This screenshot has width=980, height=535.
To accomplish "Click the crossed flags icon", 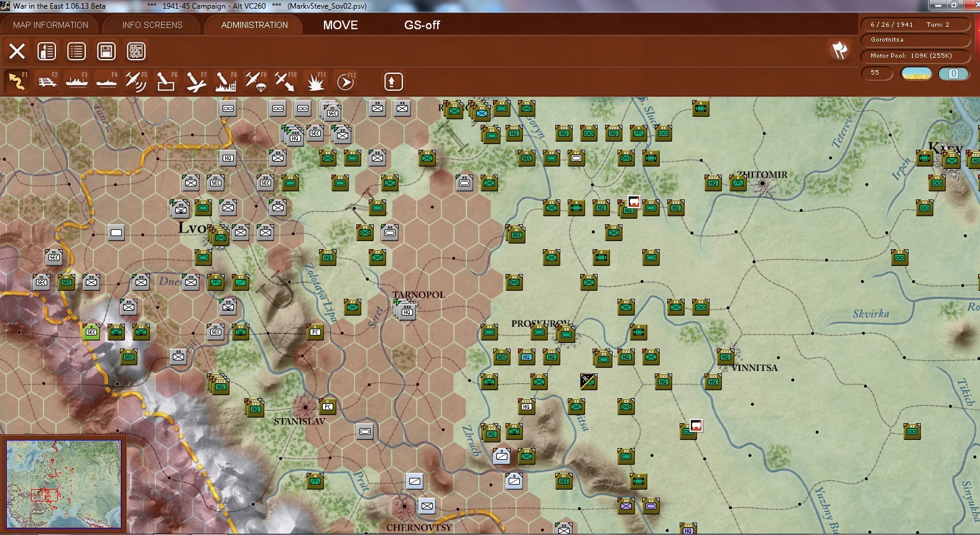I will (x=839, y=50).
